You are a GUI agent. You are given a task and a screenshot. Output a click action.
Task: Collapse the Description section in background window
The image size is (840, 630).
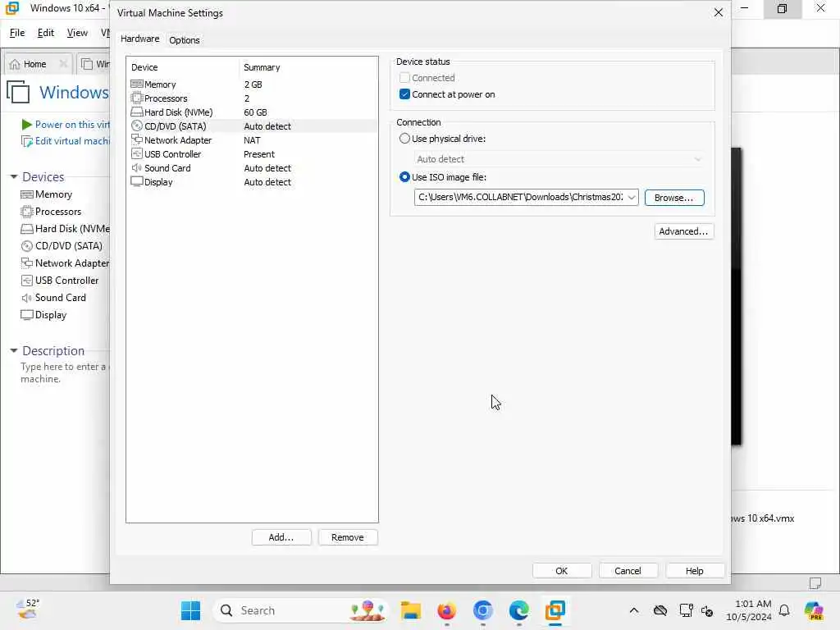tap(14, 351)
